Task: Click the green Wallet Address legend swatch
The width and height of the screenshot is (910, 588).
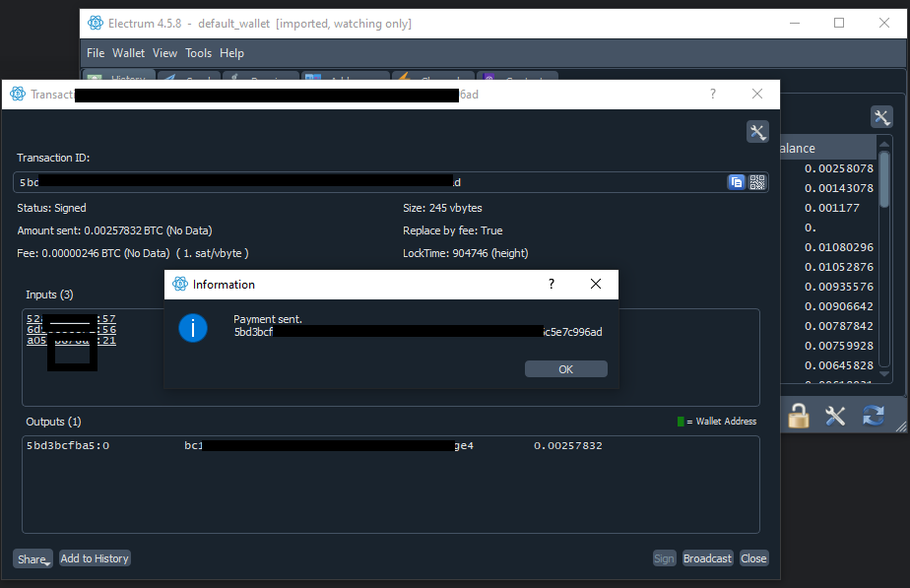Action: tap(681, 422)
